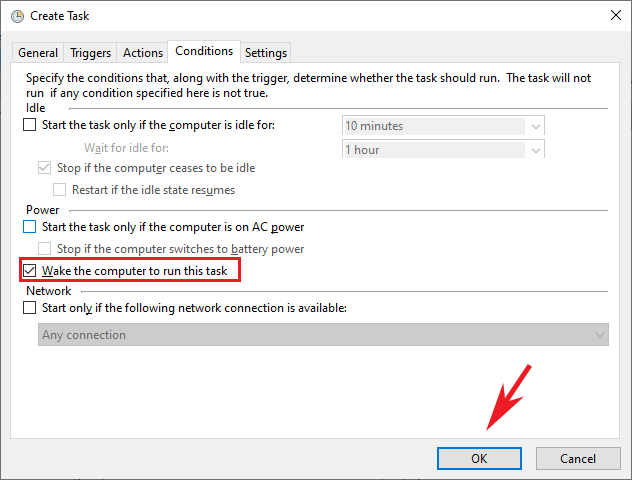The height and width of the screenshot is (480, 632).
Task: Close the Create Task dialog window
Action: pos(612,16)
